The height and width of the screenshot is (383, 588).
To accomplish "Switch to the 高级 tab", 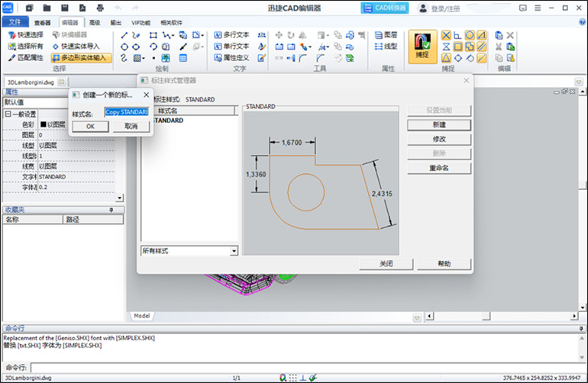I will click(x=95, y=22).
